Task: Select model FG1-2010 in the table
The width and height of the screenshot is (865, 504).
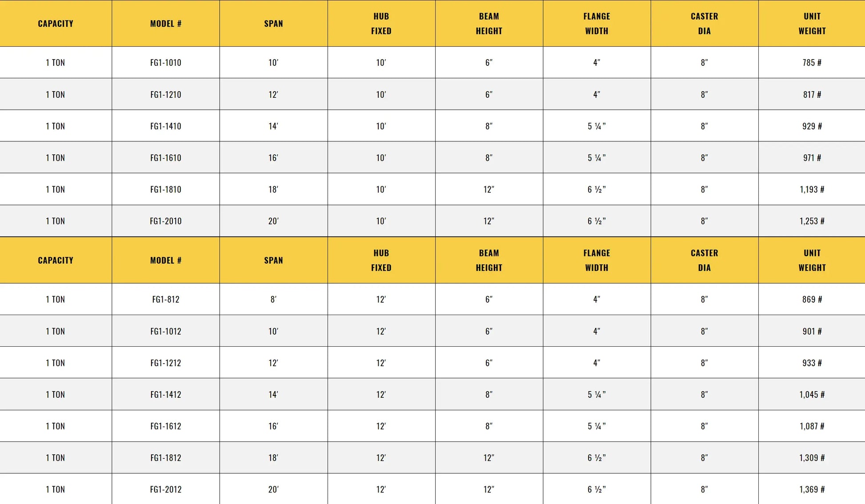Action: [x=166, y=221]
